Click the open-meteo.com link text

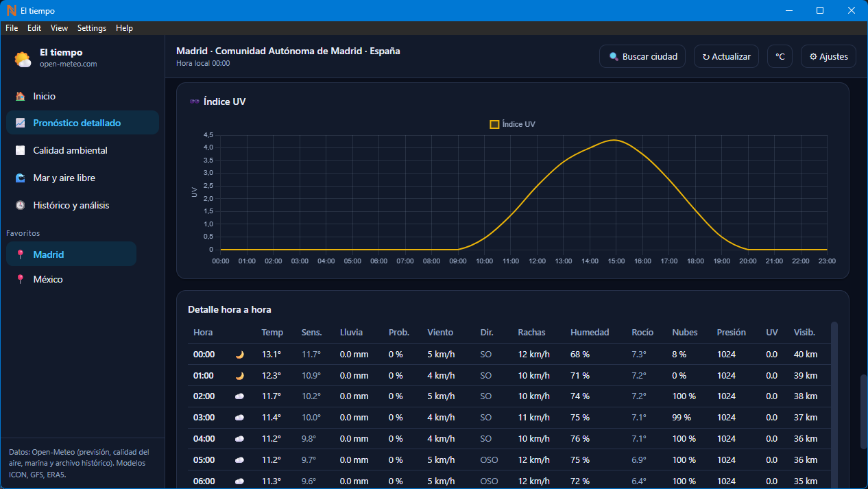click(x=69, y=64)
